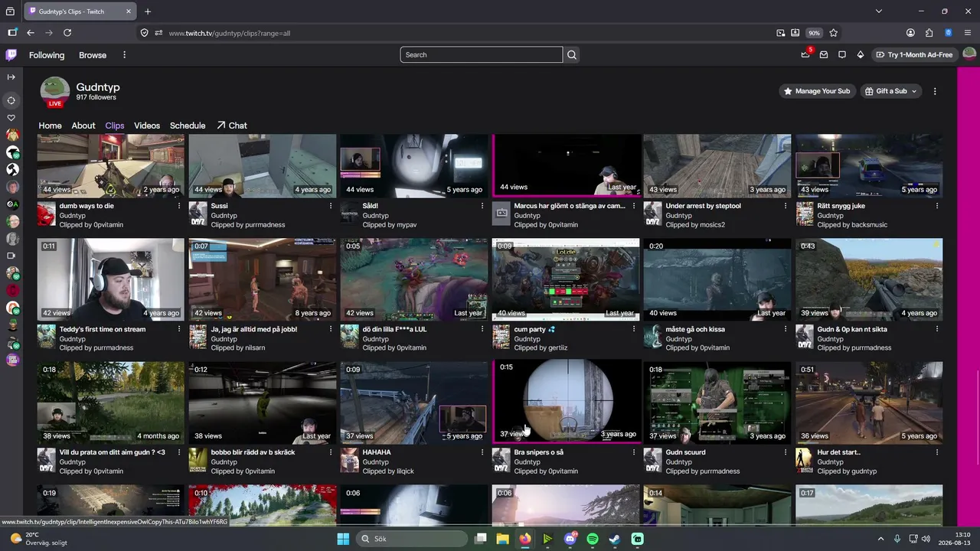Open the notifications speech bubble icon

842,55
